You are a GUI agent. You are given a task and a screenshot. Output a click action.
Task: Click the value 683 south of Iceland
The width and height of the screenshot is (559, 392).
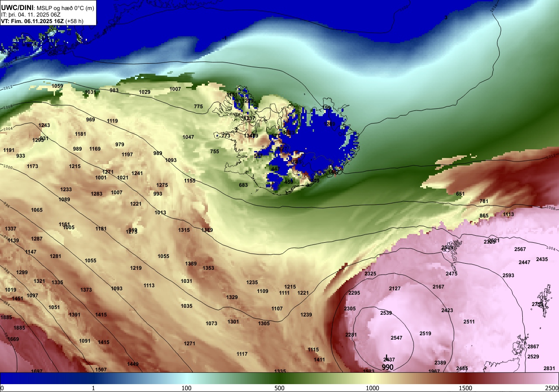243,185
